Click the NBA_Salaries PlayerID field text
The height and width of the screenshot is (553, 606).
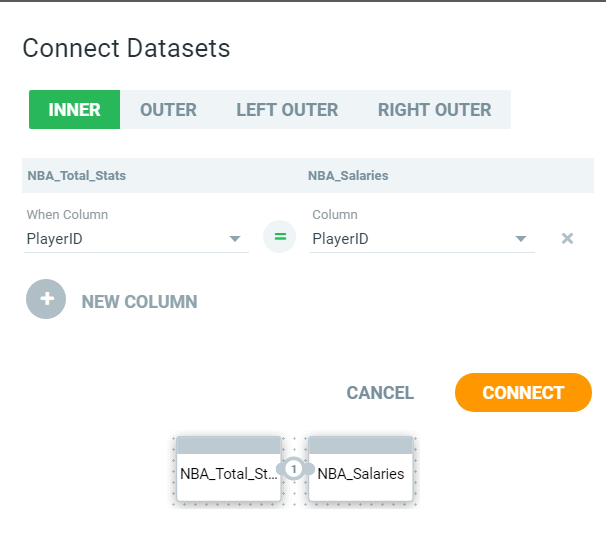(x=340, y=239)
